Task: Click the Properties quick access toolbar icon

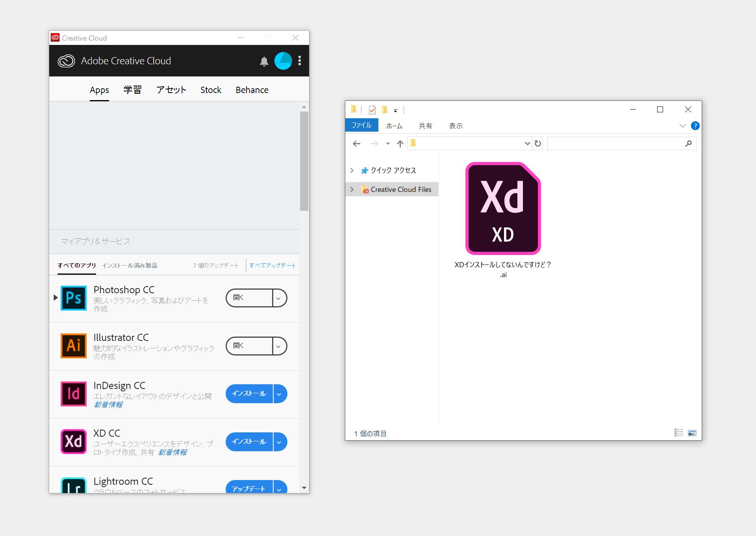Action: 372,110
